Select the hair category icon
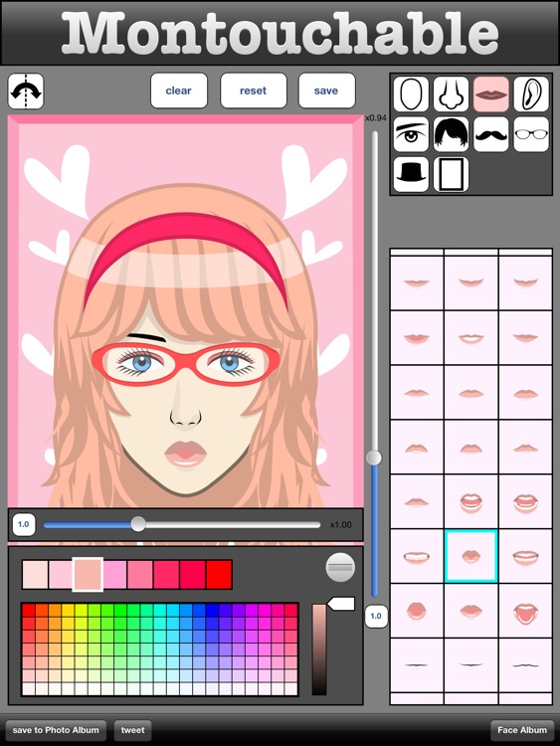This screenshot has width=560, height=746. 451,134
